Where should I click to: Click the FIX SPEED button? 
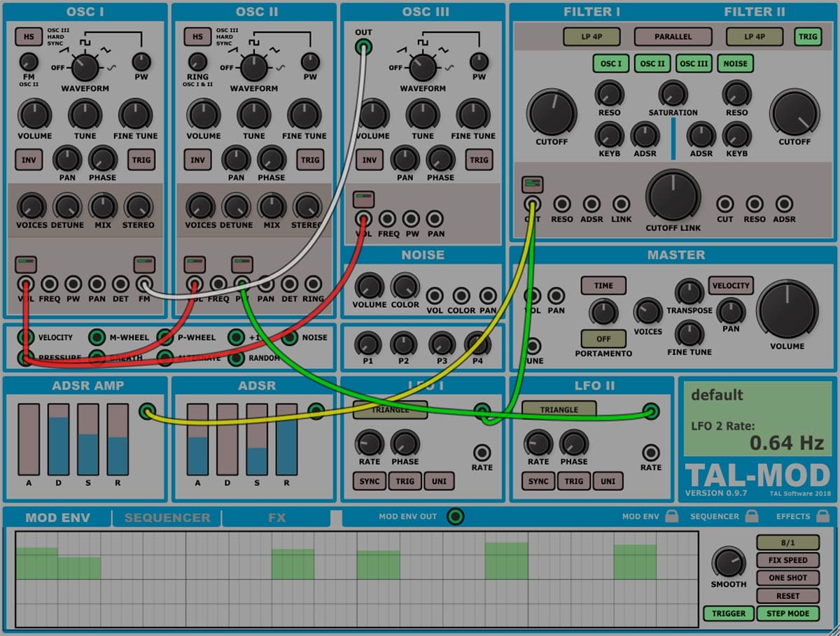(x=787, y=560)
